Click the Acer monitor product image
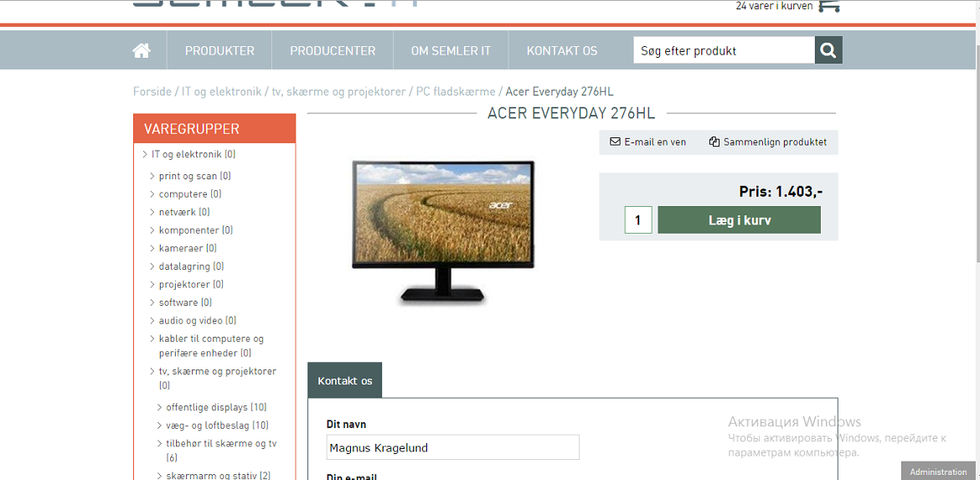The image size is (980, 480). [443, 232]
